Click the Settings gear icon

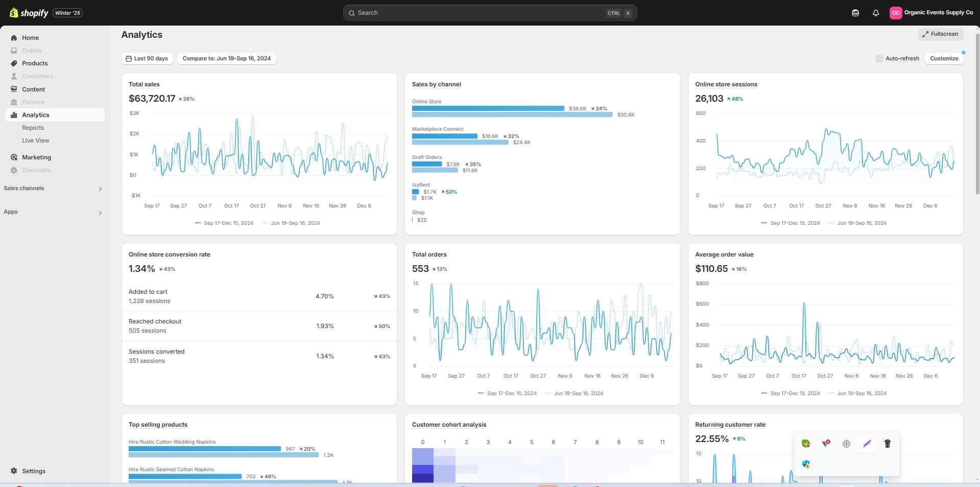tap(14, 471)
